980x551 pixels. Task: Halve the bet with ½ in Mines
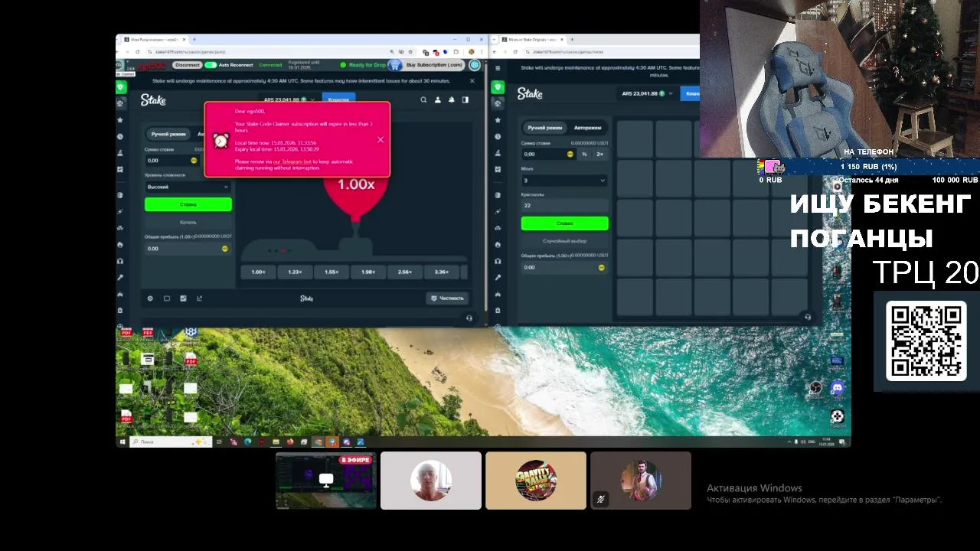[584, 154]
